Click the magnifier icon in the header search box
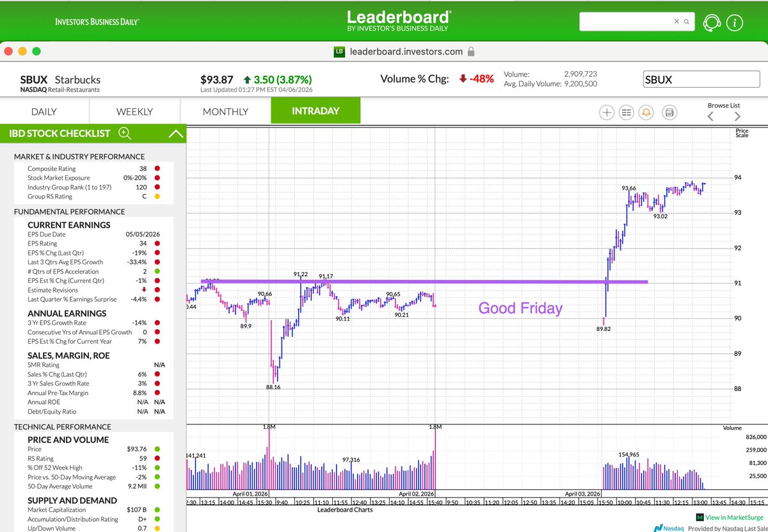The image size is (768, 532). pos(687,22)
